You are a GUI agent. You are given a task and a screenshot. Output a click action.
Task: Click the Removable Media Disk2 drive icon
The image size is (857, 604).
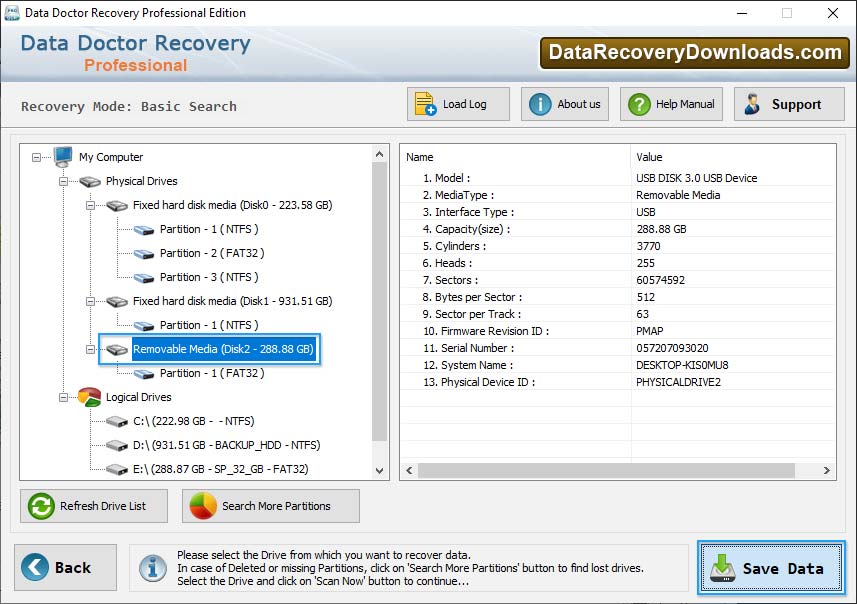tap(117, 349)
